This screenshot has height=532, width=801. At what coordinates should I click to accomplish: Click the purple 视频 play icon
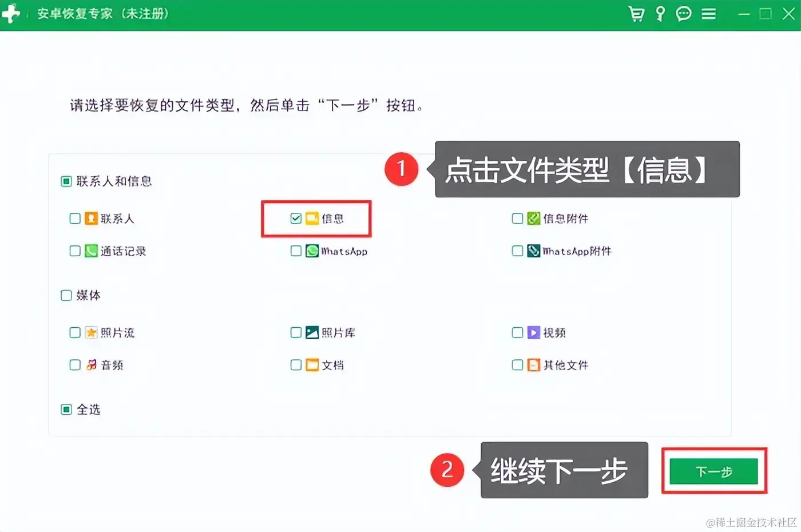click(x=533, y=333)
